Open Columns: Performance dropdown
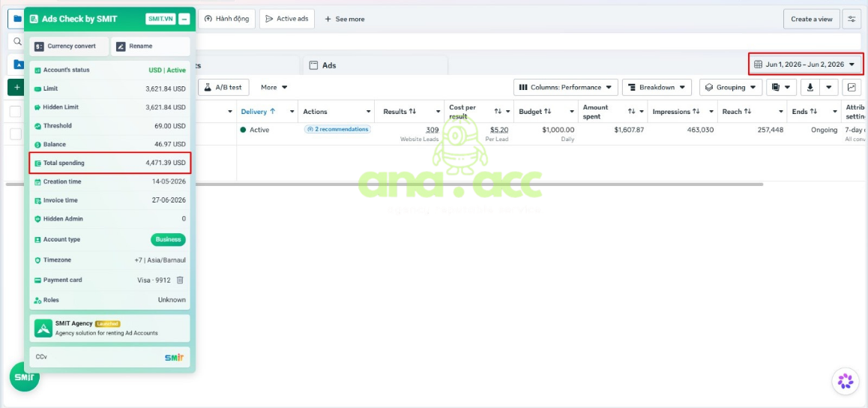This screenshot has width=868, height=408. coord(566,88)
